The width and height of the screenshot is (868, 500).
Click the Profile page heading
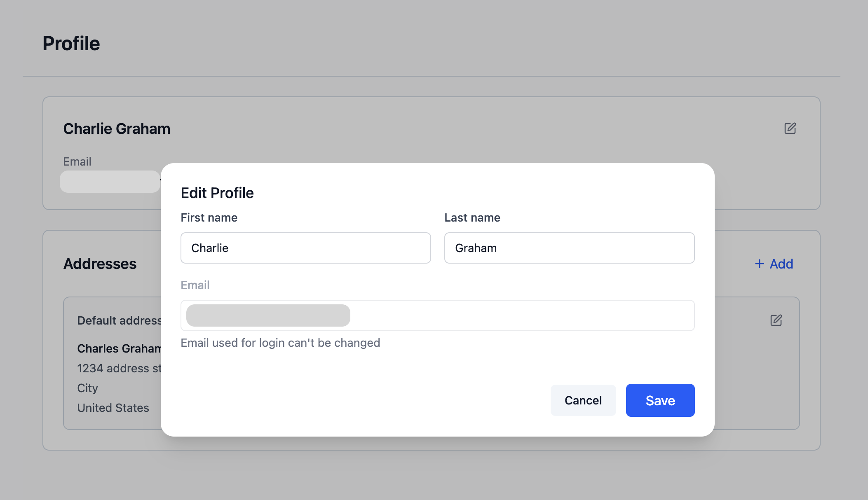pyautogui.click(x=71, y=44)
